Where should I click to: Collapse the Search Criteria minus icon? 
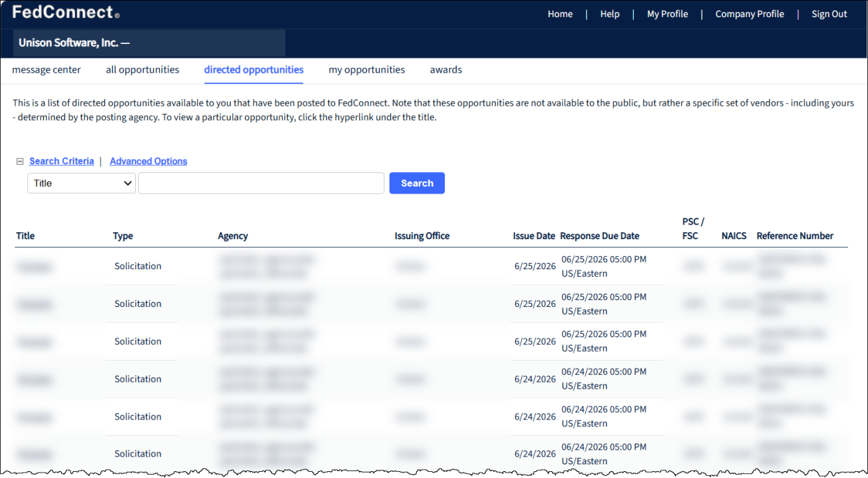pos(20,161)
